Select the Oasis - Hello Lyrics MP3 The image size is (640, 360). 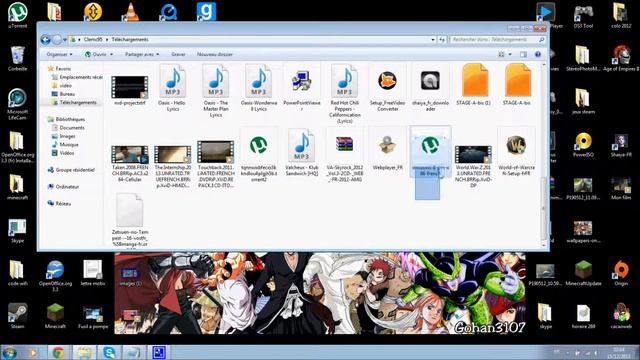click(173, 88)
